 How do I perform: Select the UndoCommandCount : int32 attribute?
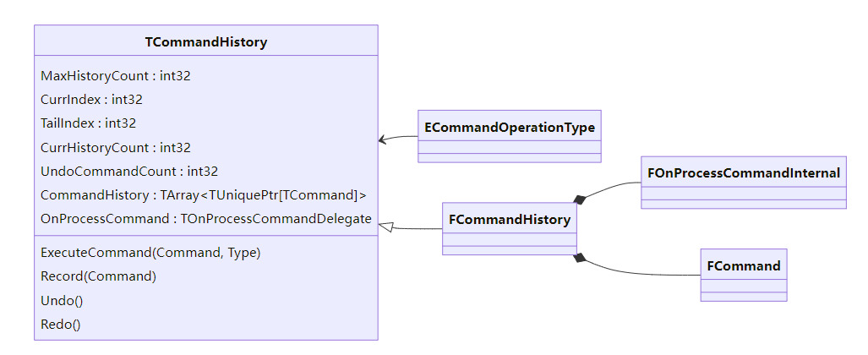pyautogui.click(x=129, y=171)
